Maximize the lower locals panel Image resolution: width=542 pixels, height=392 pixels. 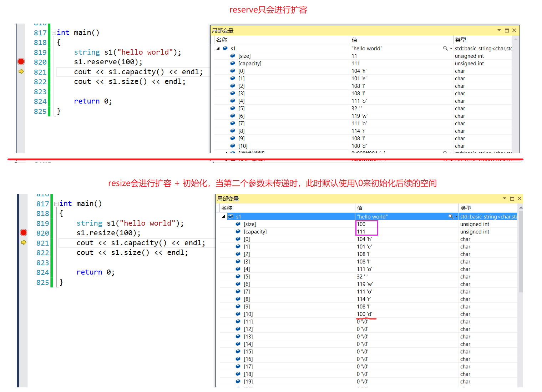point(512,198)
